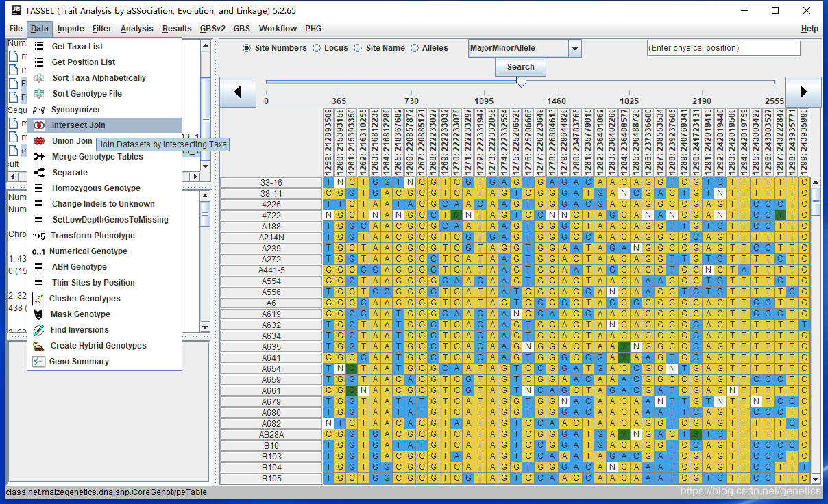The image size is (828, 504).
Task: Select taxa row A441-5
Action: click(271, 270)
